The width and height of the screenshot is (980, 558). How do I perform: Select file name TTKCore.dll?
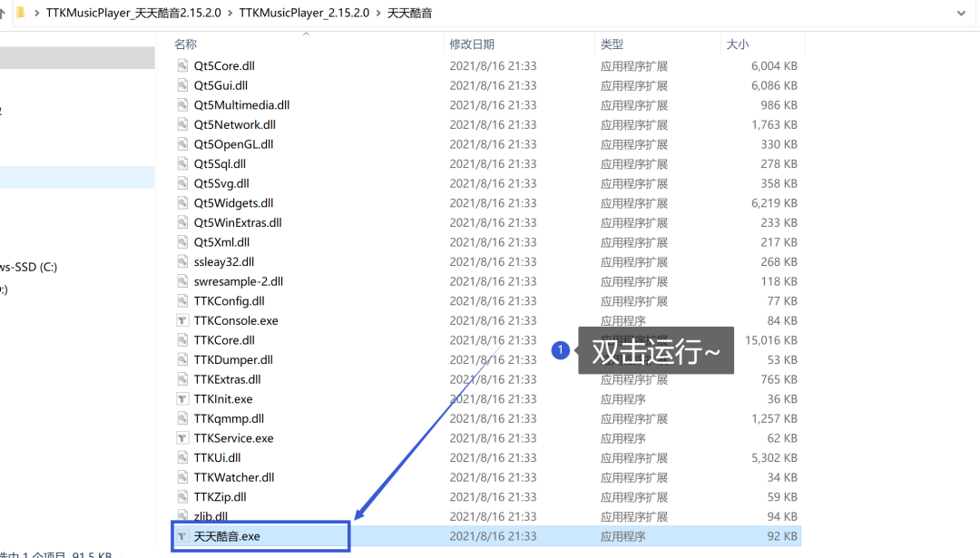tap(224, 340)
